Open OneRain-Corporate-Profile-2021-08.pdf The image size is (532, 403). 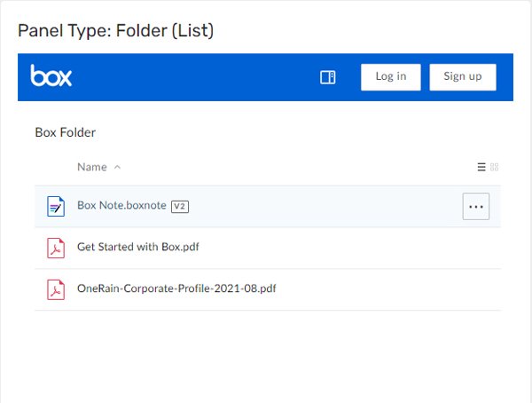177,289
